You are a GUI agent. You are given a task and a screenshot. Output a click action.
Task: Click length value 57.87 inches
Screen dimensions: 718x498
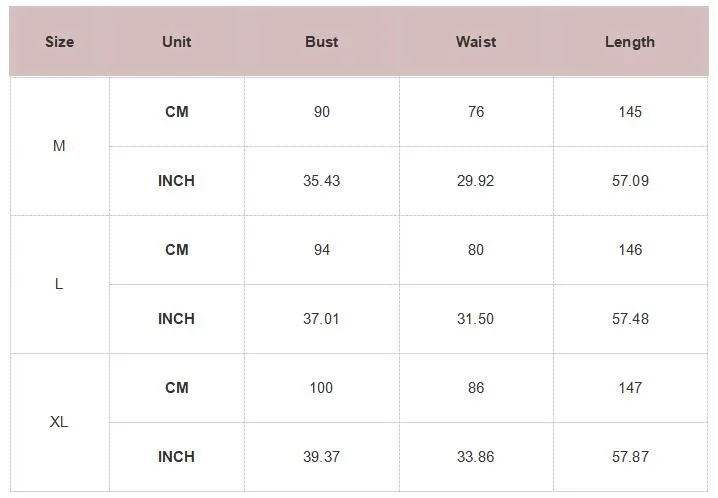coord(630,456)
